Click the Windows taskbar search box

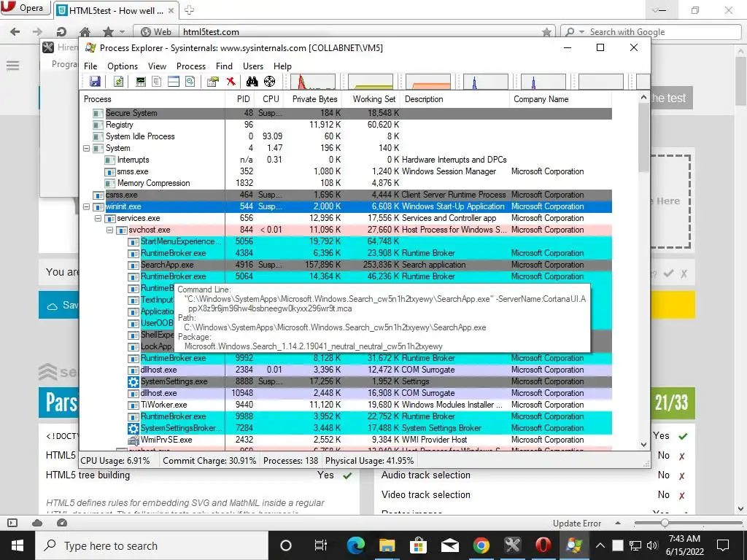point(152,545)
